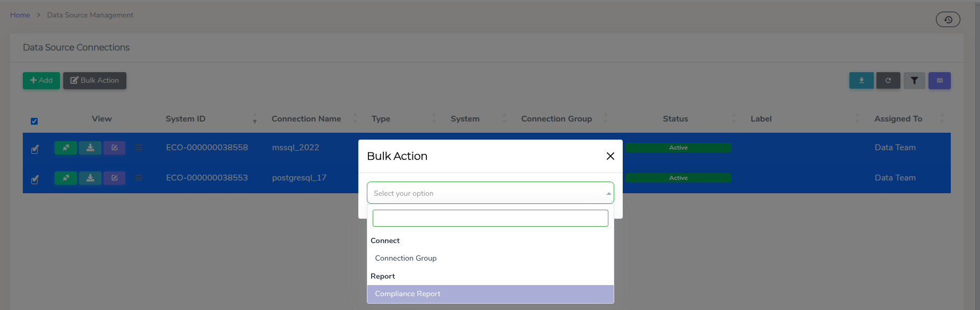Click the refresh table icon button

888,81
